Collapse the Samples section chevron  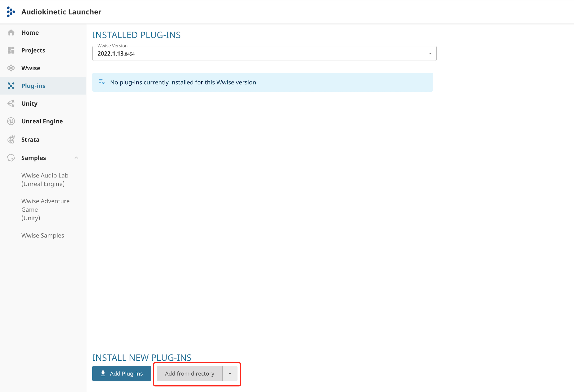point(76,158)
